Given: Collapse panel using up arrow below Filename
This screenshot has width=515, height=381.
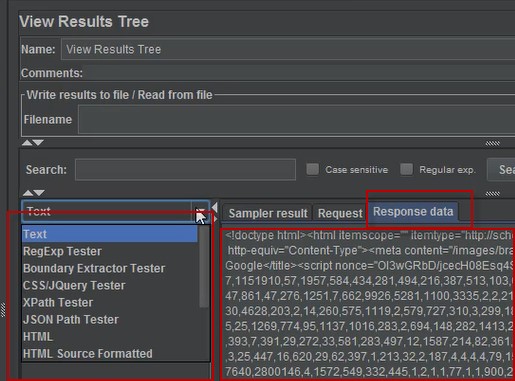Looking at the screenshot, I should pos(27,143).
